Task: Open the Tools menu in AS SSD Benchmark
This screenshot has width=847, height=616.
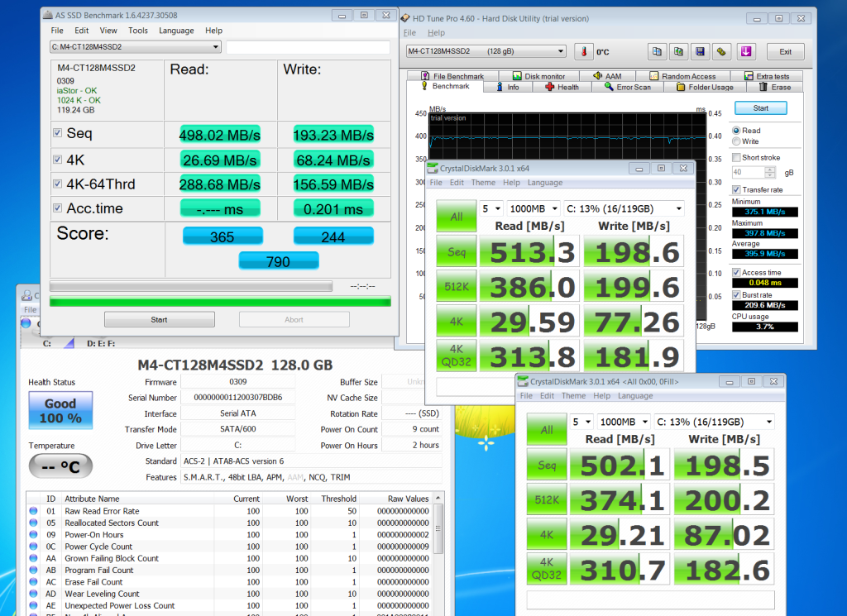Action: tap(138, 31)
